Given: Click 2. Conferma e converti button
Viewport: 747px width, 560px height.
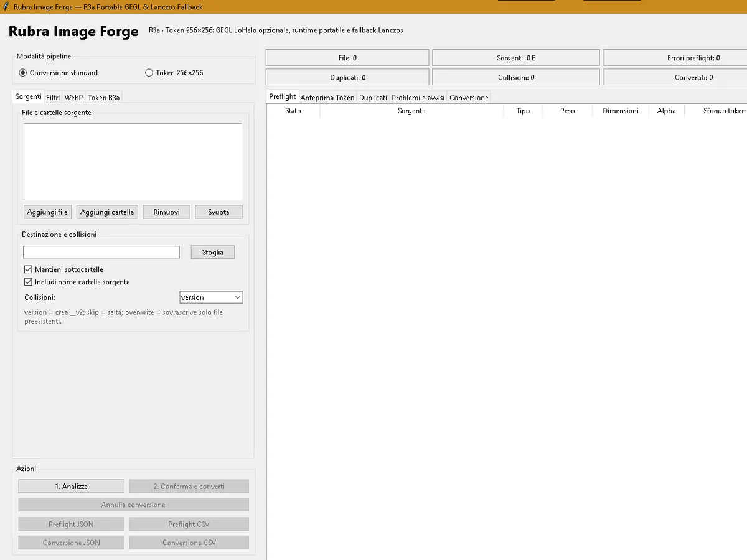Looking at the screenshot, I should (189, 486).
